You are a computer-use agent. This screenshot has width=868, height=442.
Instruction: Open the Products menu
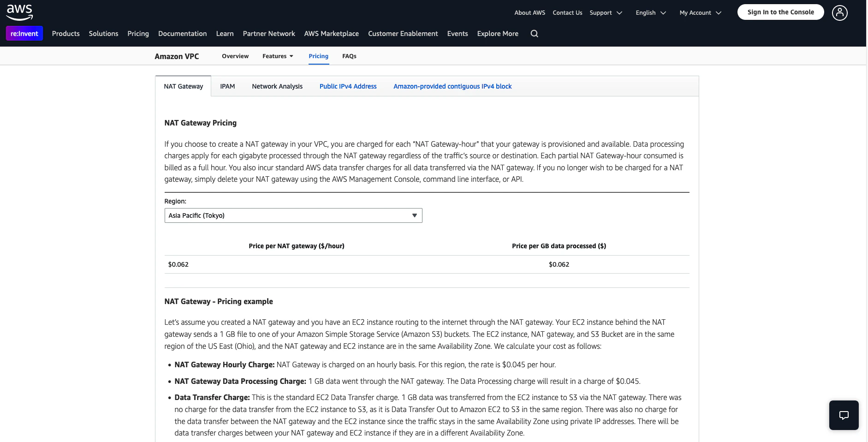coord(66,34)
